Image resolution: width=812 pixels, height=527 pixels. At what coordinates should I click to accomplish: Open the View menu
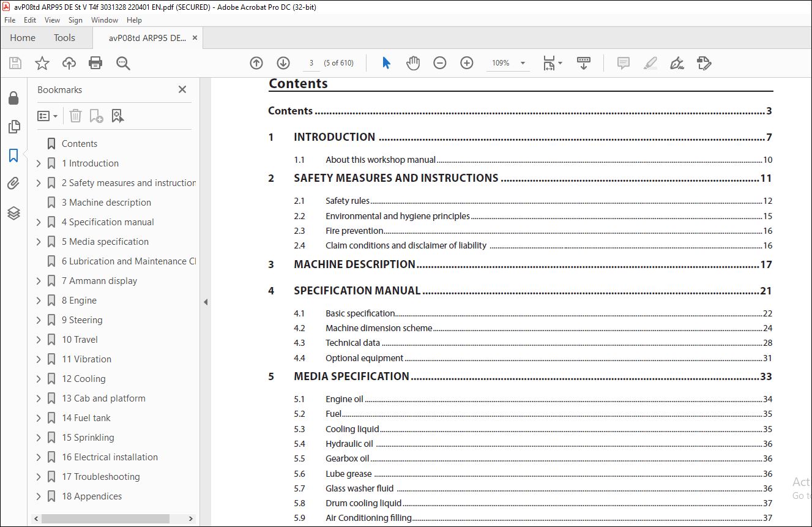pos(53,20)
